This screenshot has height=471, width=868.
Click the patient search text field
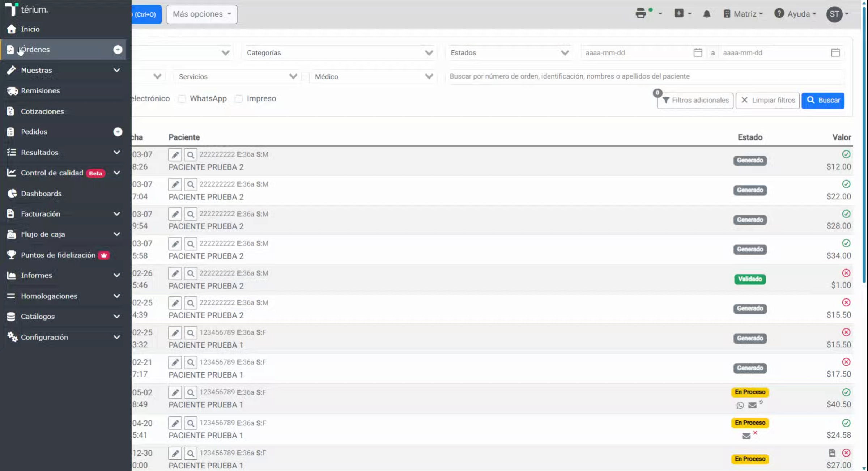tap(646, 76)
